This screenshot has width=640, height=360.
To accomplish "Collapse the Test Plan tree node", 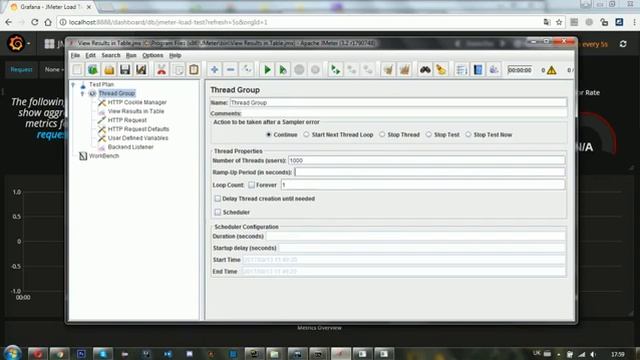I will tap(73, 84).
